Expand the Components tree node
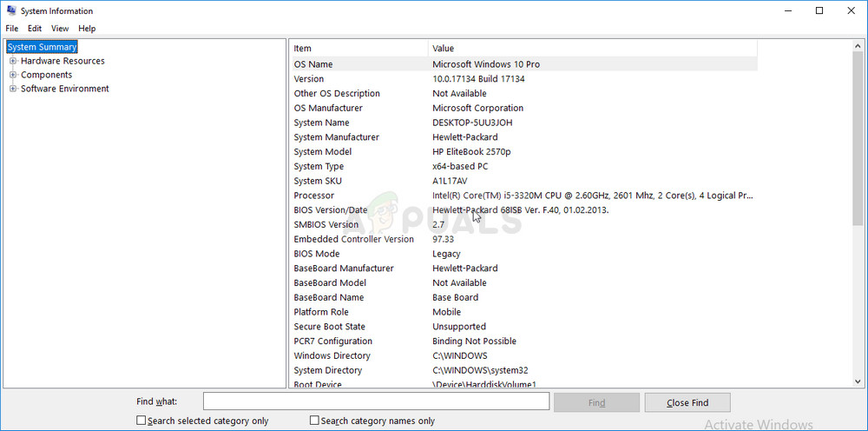The width and height of the screenshot is (868, 431). click(13, 75)
